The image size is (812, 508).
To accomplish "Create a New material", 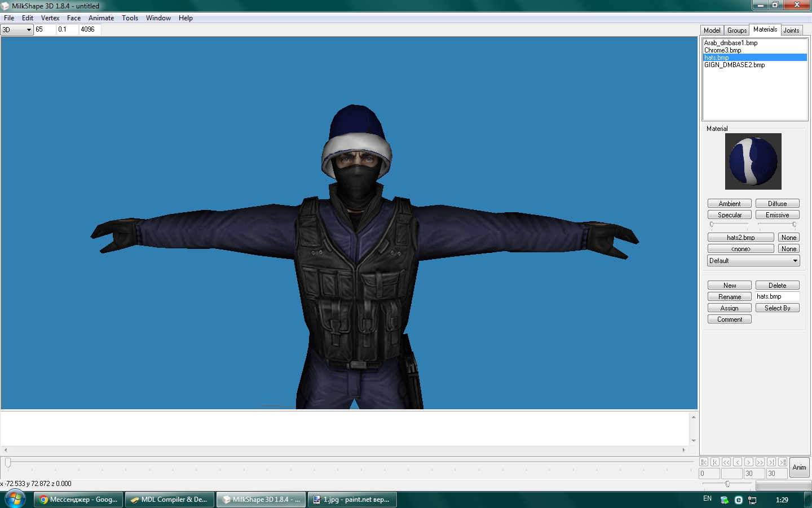I will point(730,286).
